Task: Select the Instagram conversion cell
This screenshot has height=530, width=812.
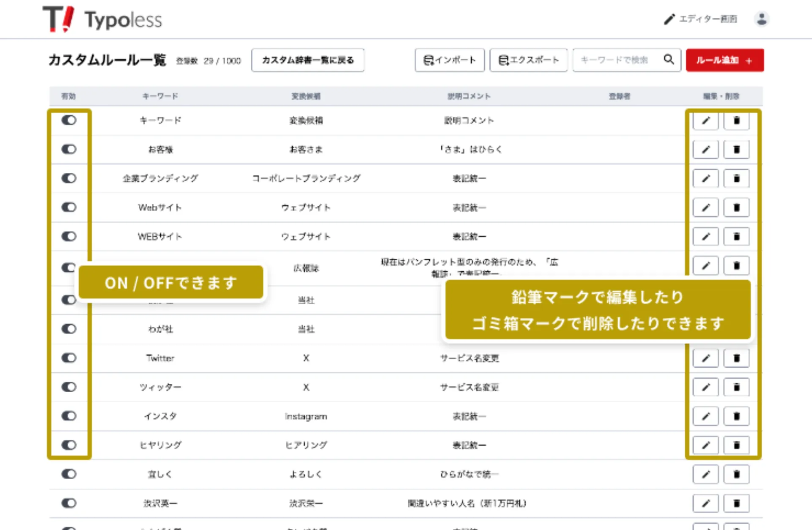Action: 306,416
